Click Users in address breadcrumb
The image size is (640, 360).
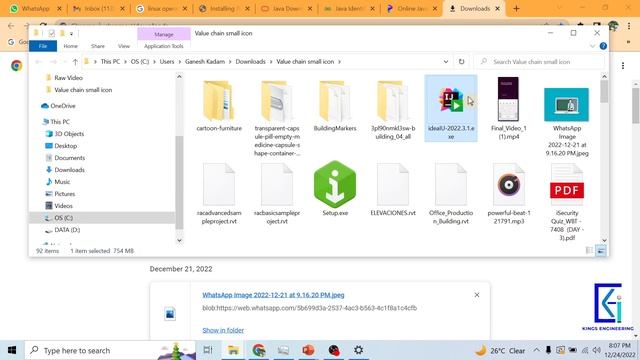167,62
